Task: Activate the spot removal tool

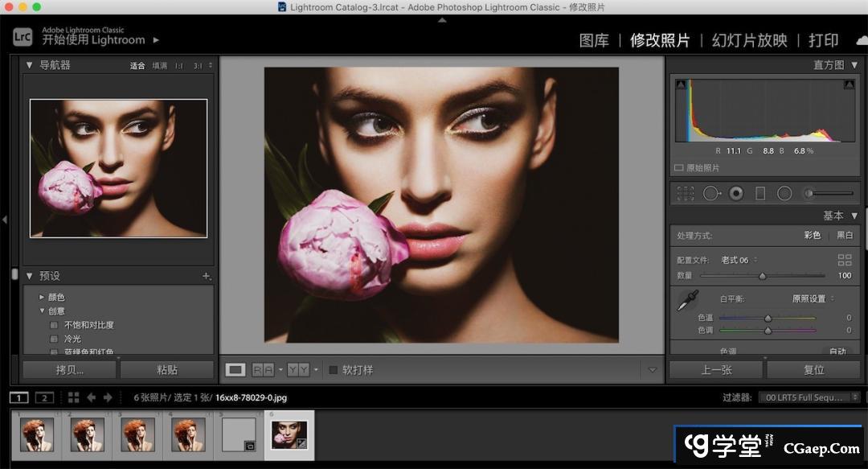Action: pyautogui.click(x=711, y=193)
